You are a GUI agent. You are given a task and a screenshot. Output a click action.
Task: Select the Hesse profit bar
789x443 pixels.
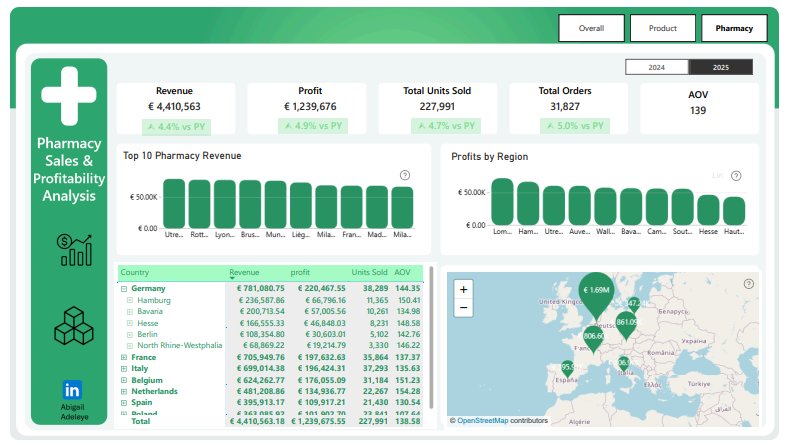tap(708, 210)
